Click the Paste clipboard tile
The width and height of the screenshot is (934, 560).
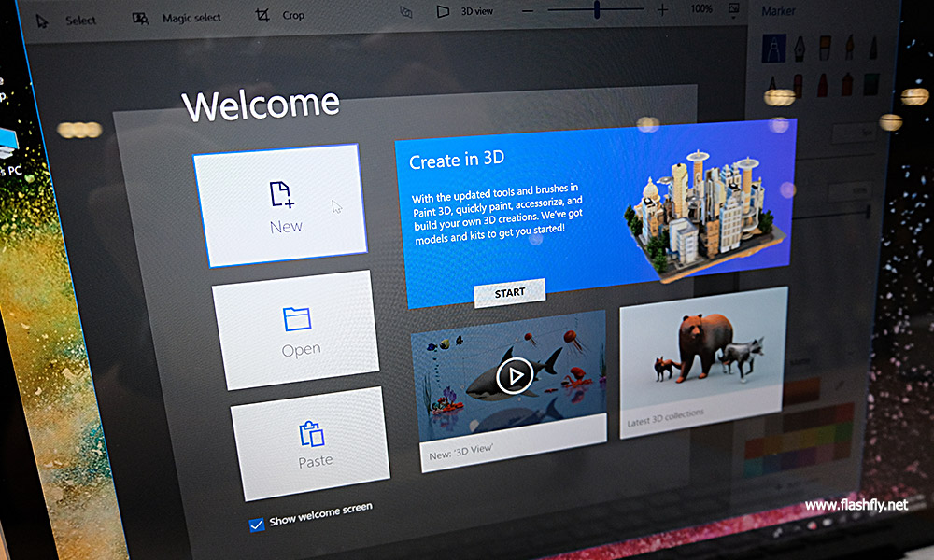click(x=313, y=443)
